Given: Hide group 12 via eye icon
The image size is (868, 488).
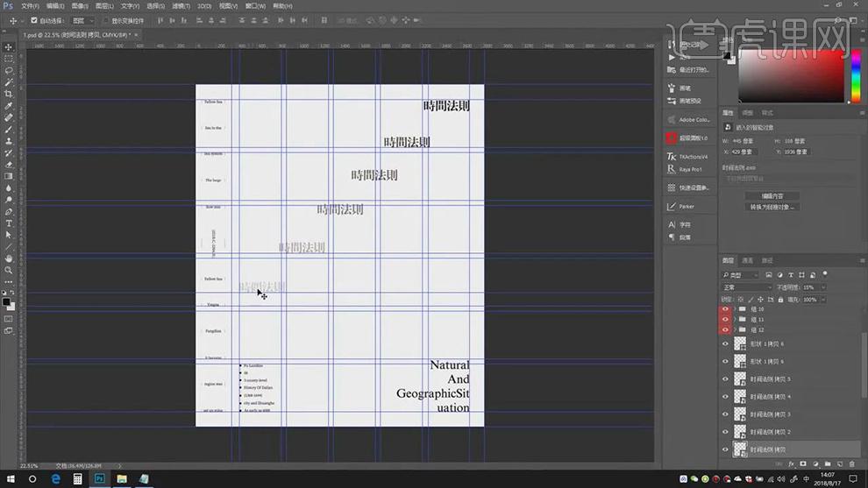Looking at the screenshot, I should [x=725, y=329].
